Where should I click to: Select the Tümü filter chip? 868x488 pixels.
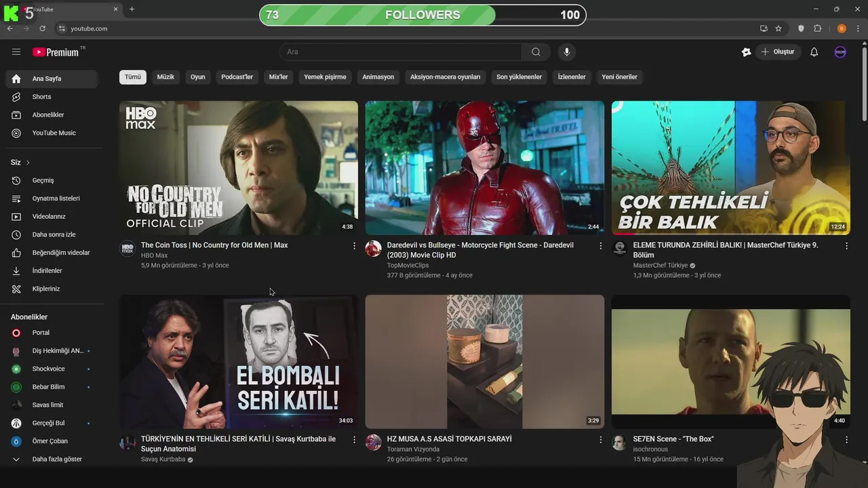(133, 77)
